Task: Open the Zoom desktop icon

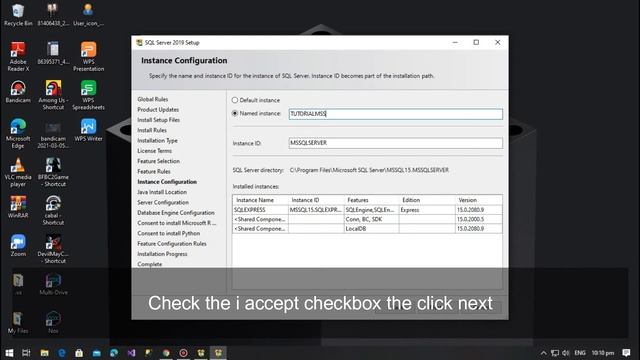Action: (18, 245)
